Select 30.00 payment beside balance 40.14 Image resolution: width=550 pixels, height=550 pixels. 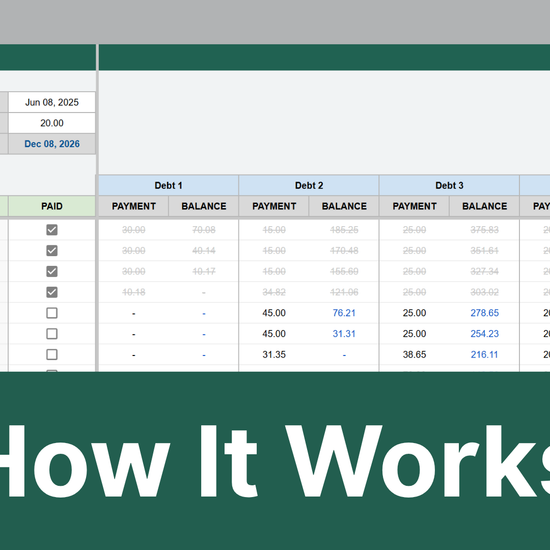tap(134, 250)
